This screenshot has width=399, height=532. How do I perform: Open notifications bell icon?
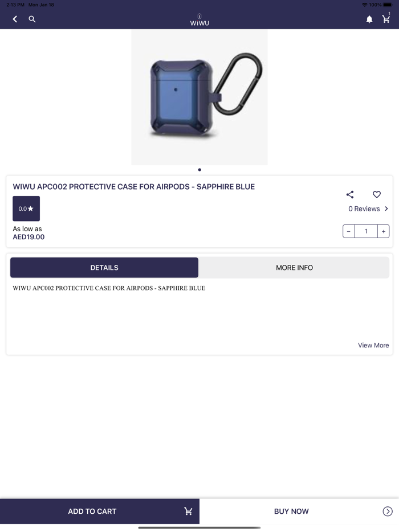[369, 19]
